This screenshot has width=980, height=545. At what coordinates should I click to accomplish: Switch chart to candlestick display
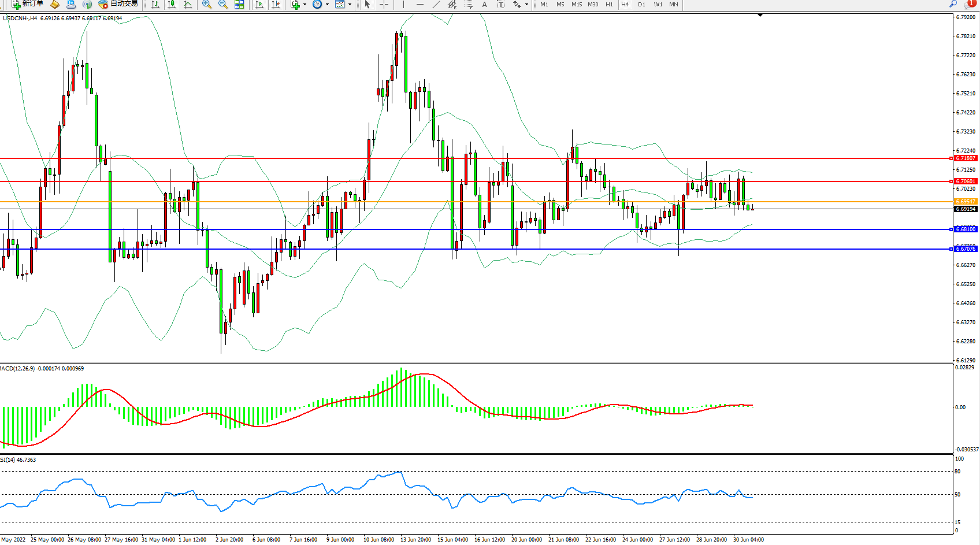point(172,5)
